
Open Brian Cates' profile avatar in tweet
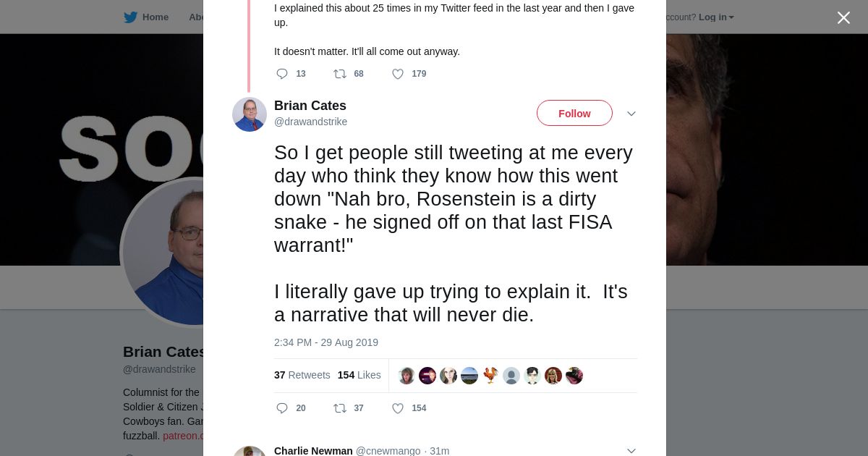[x=250, y=114]
